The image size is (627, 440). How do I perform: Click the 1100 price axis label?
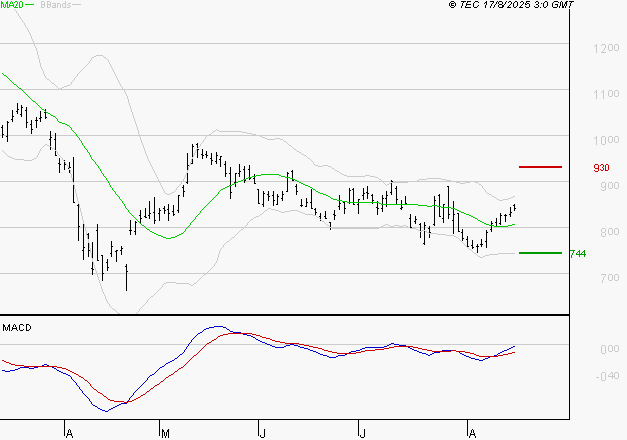pyautogui.click(x=603, y=95)
